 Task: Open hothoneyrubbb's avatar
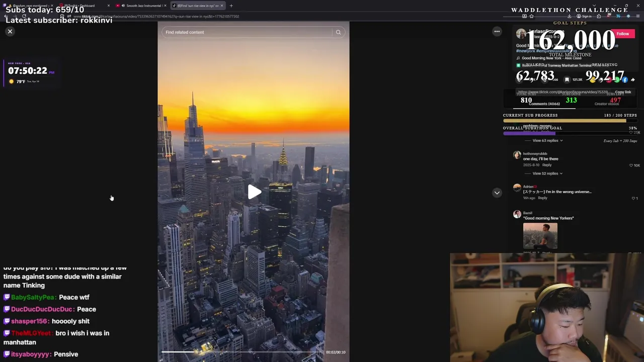coord(517,155)
